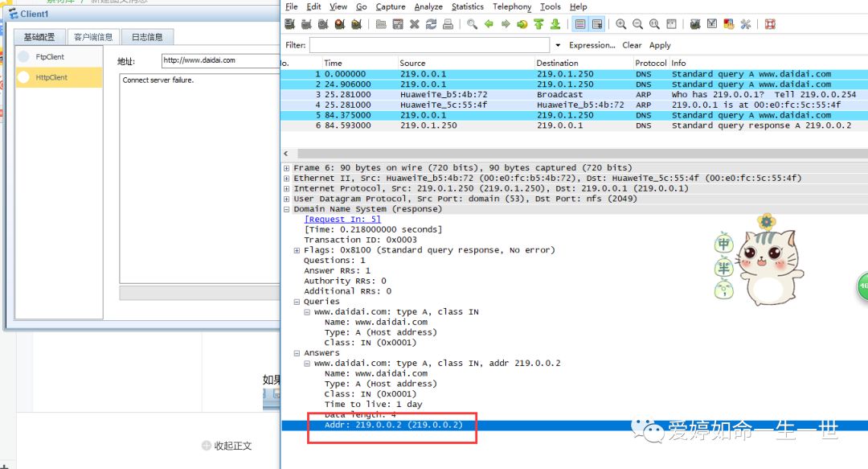Follow the [Request In: 5] link
The width and height of the screenshot is (868, 469).
342,220
